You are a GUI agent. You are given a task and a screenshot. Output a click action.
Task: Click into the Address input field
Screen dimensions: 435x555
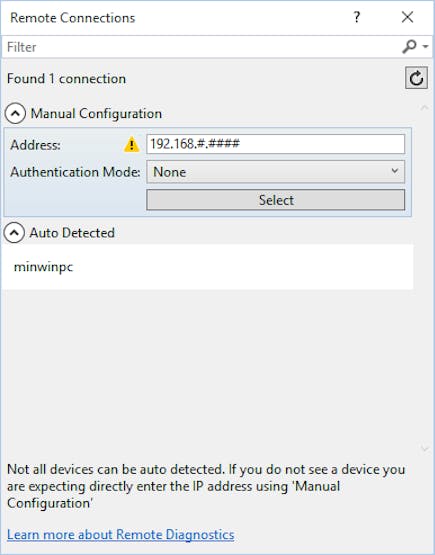[275, 144]
